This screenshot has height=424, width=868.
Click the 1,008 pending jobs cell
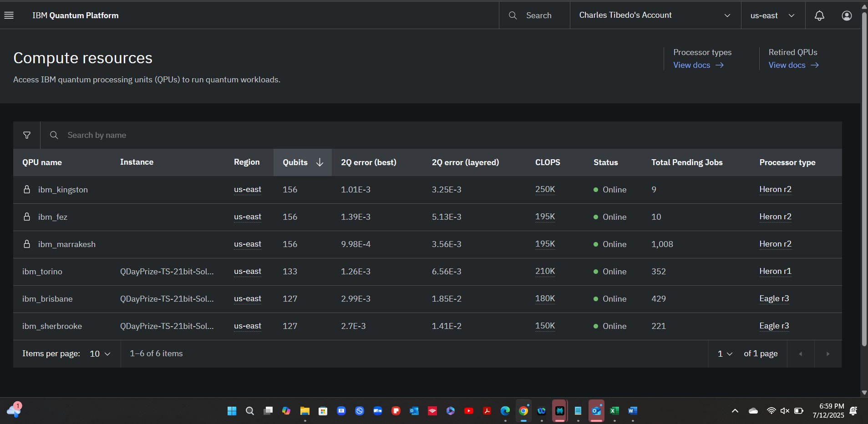662,244
